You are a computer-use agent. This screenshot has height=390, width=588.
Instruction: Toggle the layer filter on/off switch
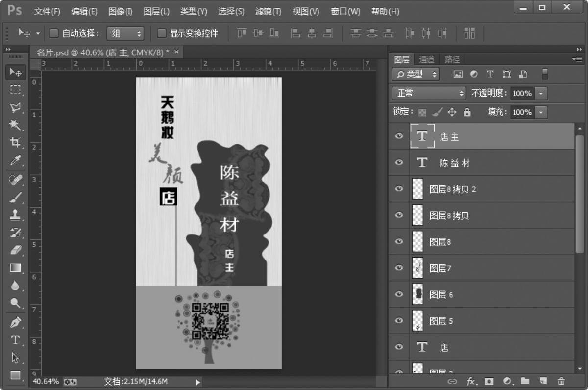click(545, 74)
